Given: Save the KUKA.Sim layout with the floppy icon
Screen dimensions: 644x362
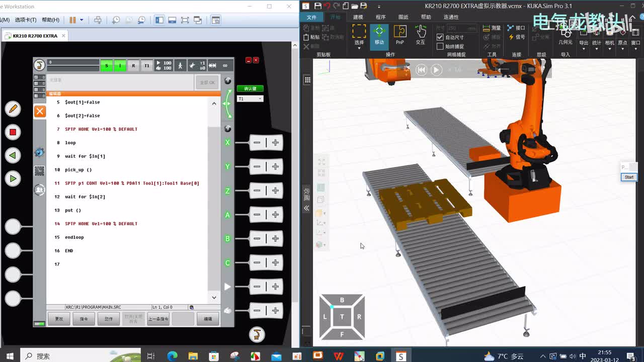Looking at the screenshot, I should click(x=317, y=6).
